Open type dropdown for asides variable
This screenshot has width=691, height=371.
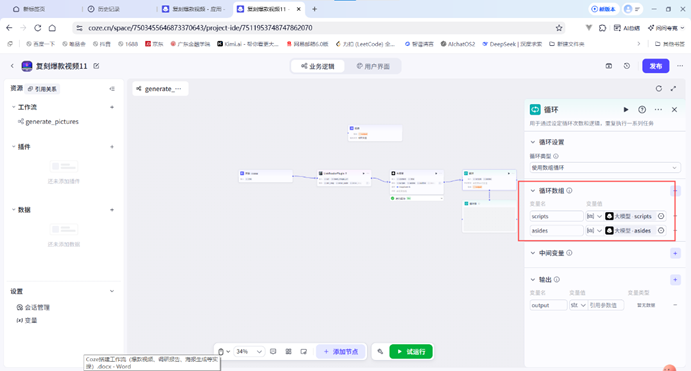click(594, 230)
